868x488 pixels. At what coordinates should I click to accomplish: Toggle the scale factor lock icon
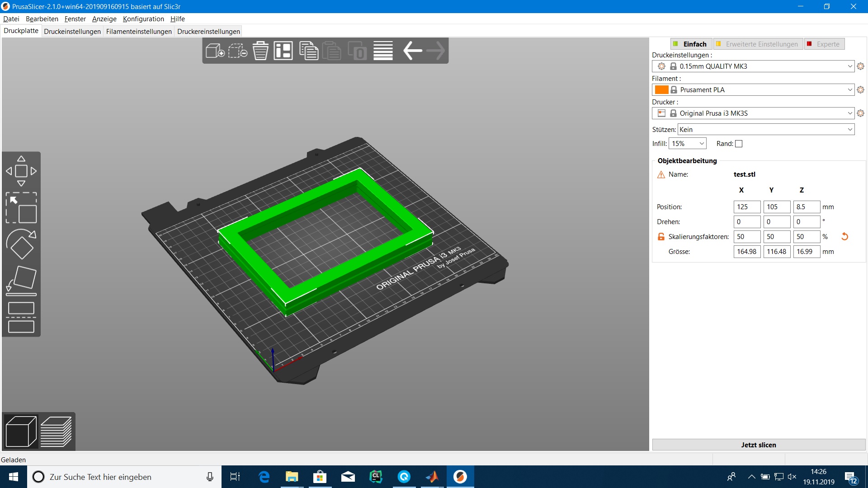coord(661,237)
